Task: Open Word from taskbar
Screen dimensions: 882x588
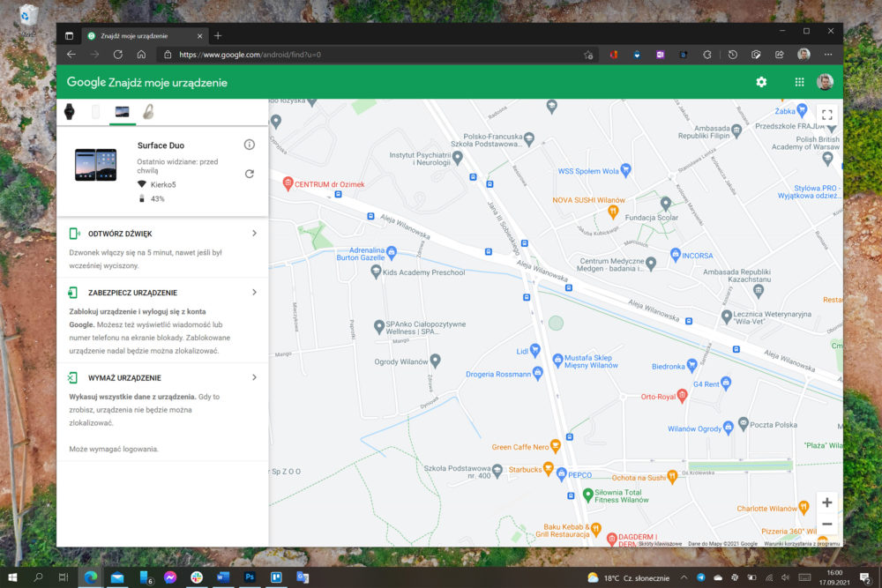Action: pyautogui.click(x=223, y=577)
